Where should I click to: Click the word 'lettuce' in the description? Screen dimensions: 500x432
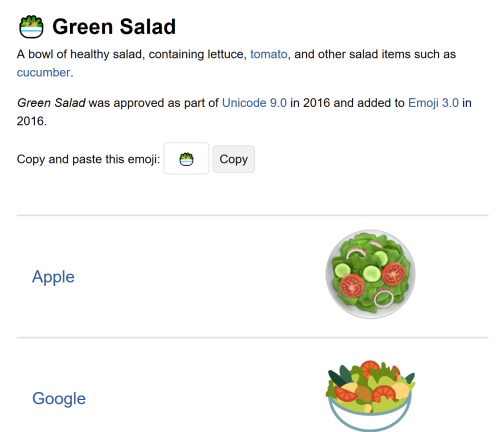(227, 54)
